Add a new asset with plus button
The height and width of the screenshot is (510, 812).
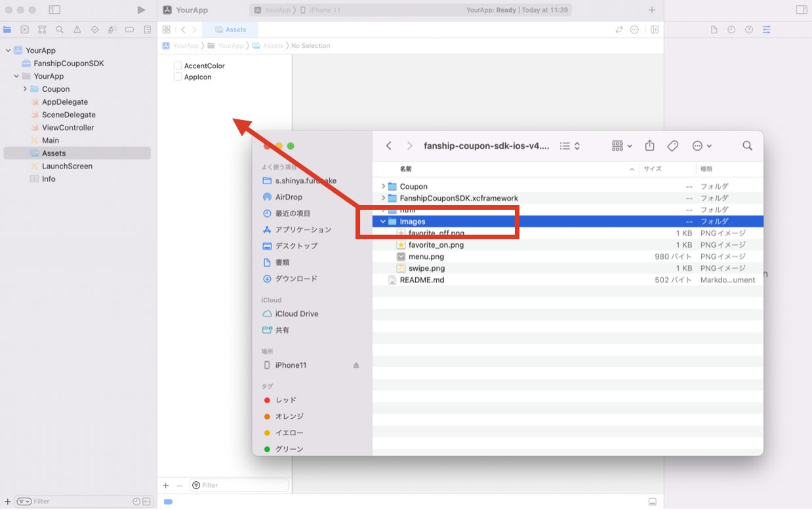(166, 486)
